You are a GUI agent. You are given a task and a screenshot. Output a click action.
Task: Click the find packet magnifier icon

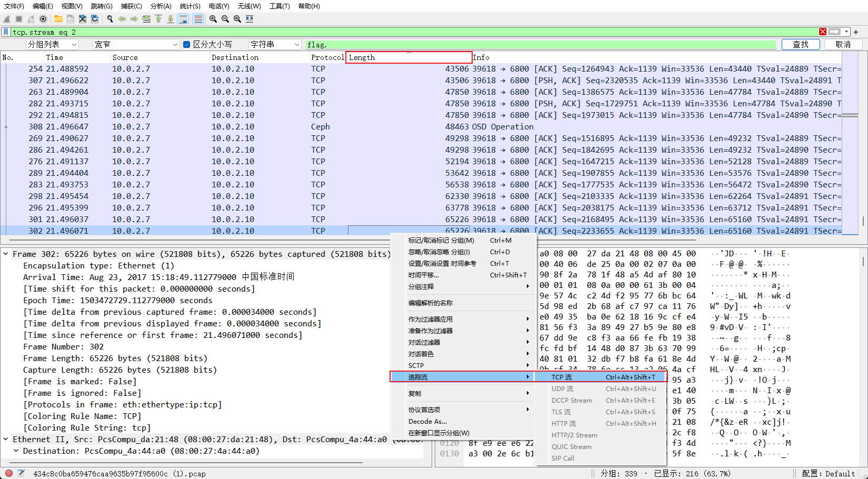click(x=110, y=19)
